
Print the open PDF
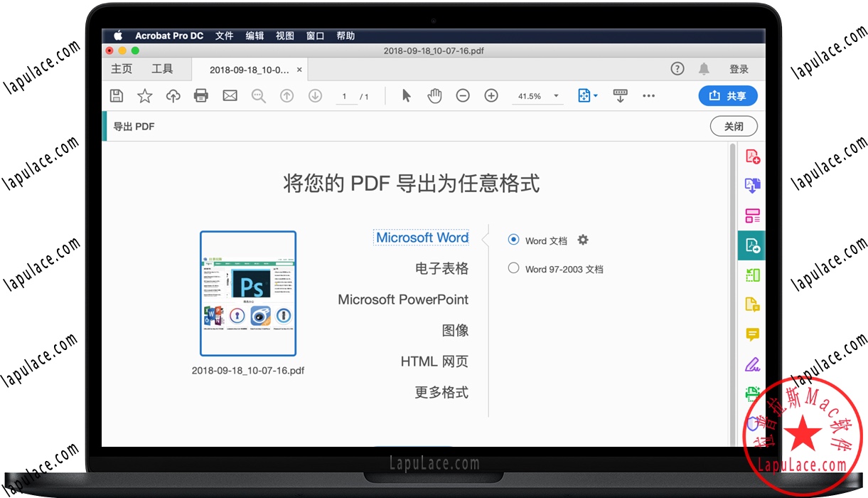point(201,95)
